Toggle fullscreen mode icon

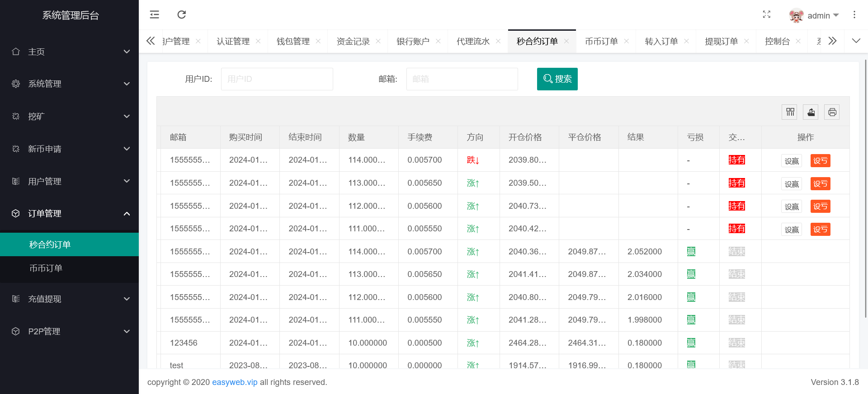click(x=766, y=14)
